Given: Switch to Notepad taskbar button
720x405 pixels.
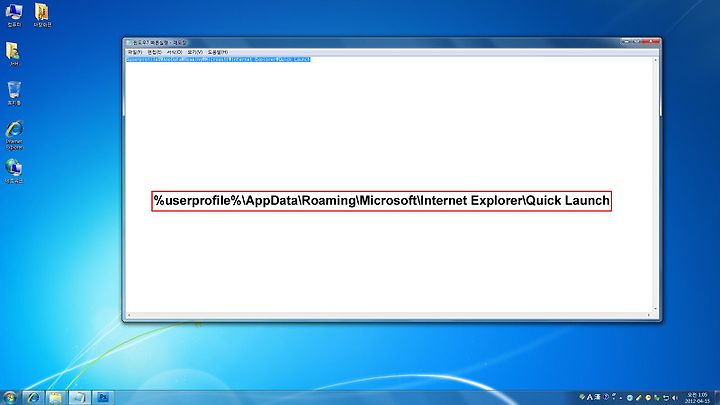Looking at the screenshot, I should [79, 398].
